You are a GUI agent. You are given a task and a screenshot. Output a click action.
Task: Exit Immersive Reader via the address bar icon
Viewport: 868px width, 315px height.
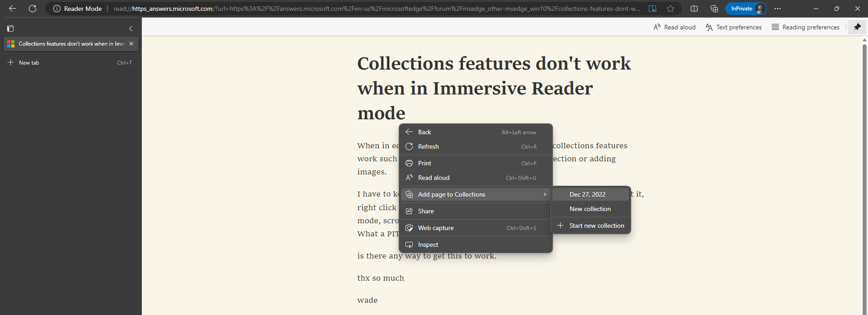click(x=652, y=9)
